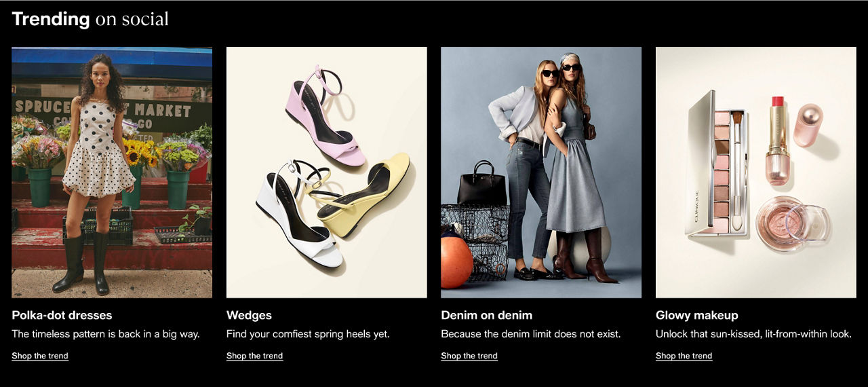Viewport: 868px width, 387px height.
Task: Click the 'Trending on social' section title
Action: click(x=90, y=19)
